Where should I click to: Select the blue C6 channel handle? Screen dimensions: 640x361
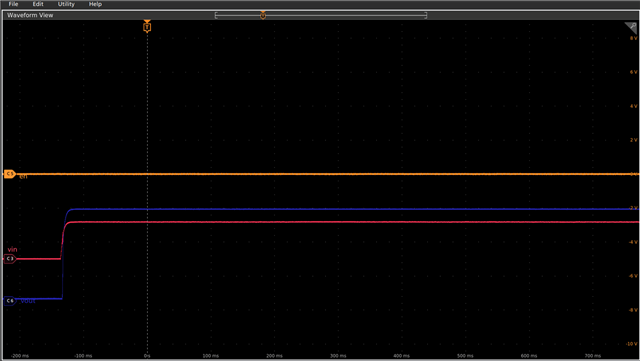pos(9,301)
